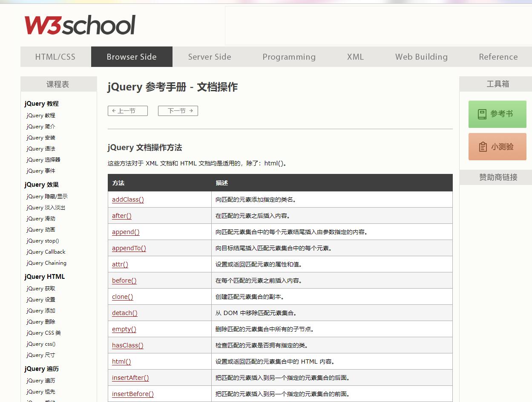The height and width of the screenshot is (402, 532).
Task: Click the W3school logo
Action: pos(80,25)
